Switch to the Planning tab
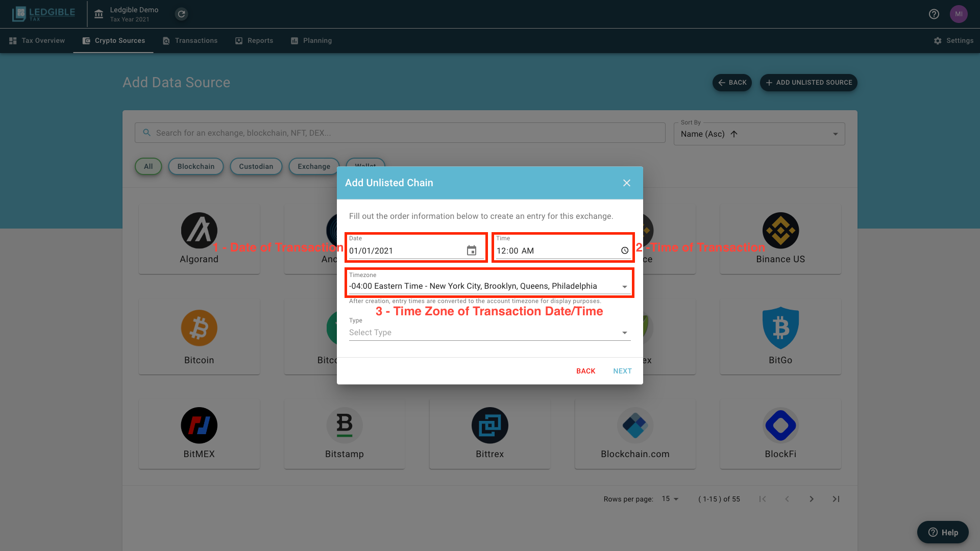 (x=311, y=41)
